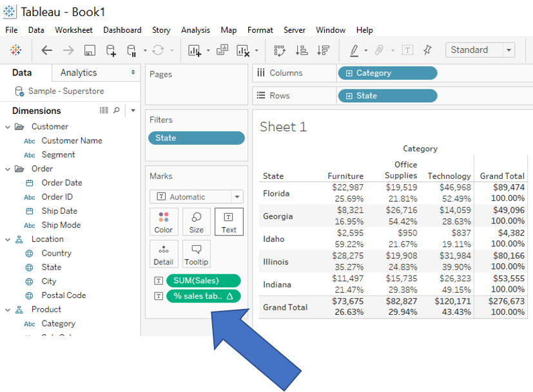Image resolution: width=533 pixels, height=392 pixels.
Task: Click the Swap Rows and Columns icon
Action: click(x=280, y=50)
